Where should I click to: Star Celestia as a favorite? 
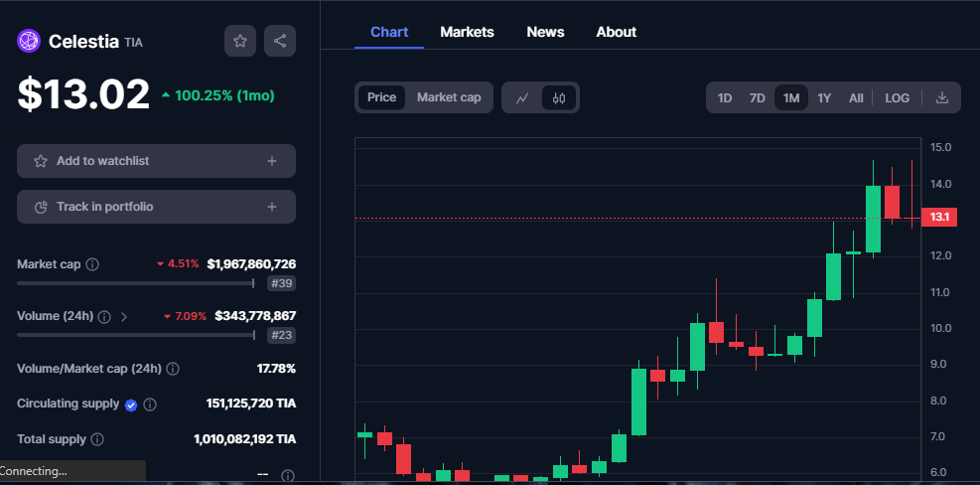coord(240,41)
